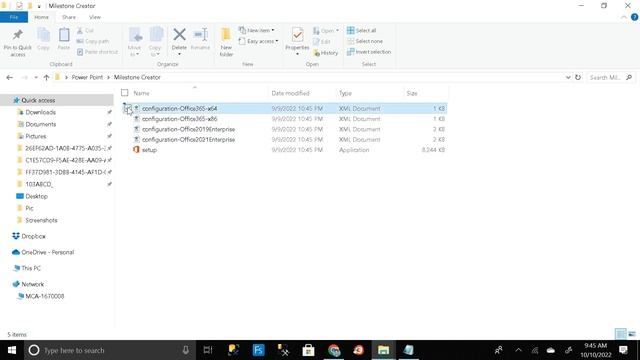Open recent locations dropdown arrow
The height and width of the screenshot is (360, 640).
[36, 78]
